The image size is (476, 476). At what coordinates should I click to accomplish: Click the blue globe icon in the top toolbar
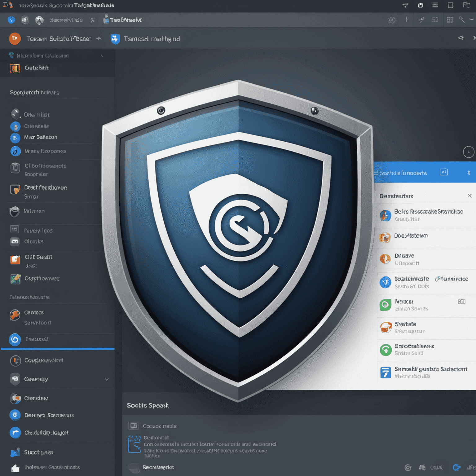(11, 20)
